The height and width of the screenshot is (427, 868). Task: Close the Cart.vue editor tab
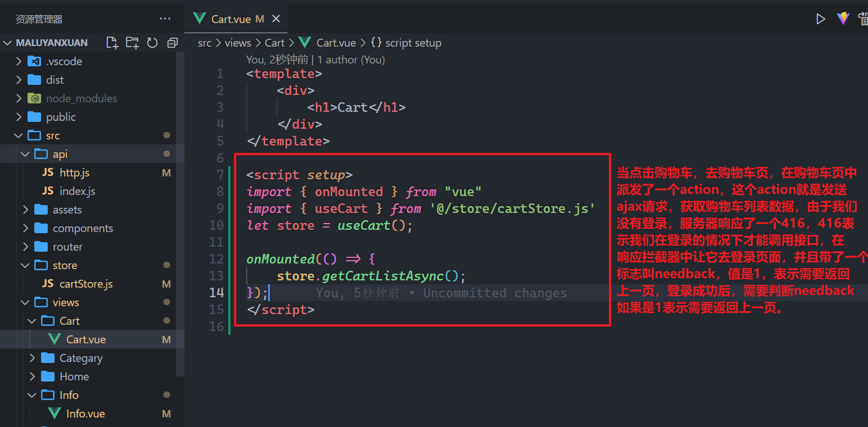pyautogui.click(x=276, y=19)
